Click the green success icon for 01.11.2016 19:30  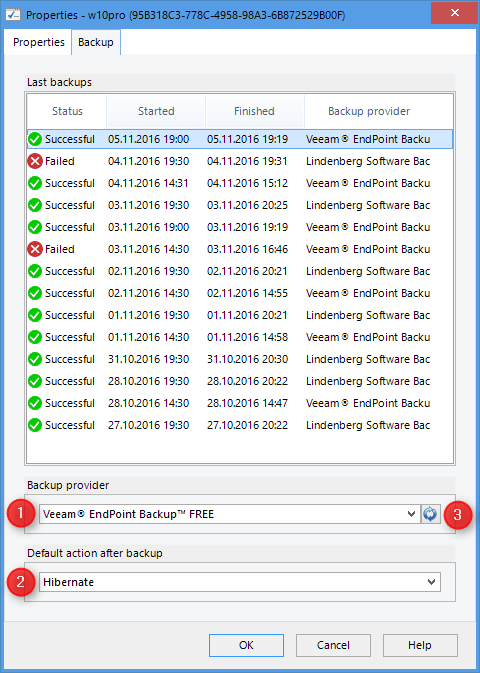point(35,315)
